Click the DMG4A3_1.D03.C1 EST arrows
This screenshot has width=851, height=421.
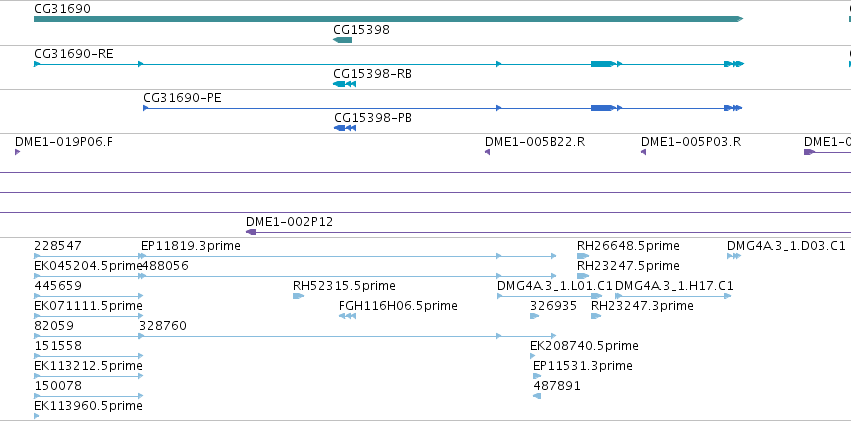pyautogui.click(x=734, y=256)
